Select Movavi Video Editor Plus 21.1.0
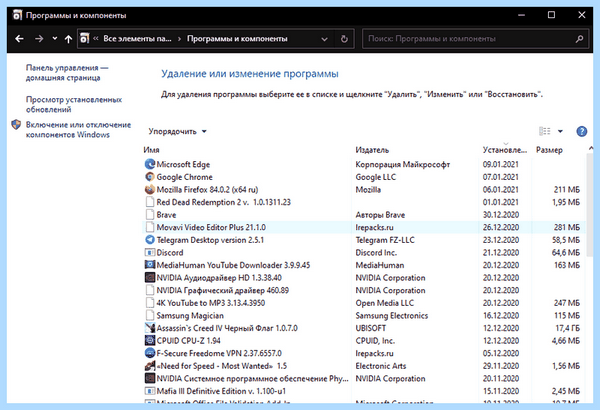Image resolution: width=600 pixels, height=410 pixels. tap(363, 227)
